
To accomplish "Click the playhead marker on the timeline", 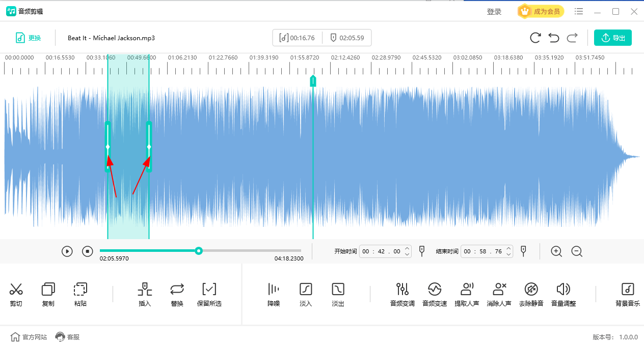I will tap(313, 80).
